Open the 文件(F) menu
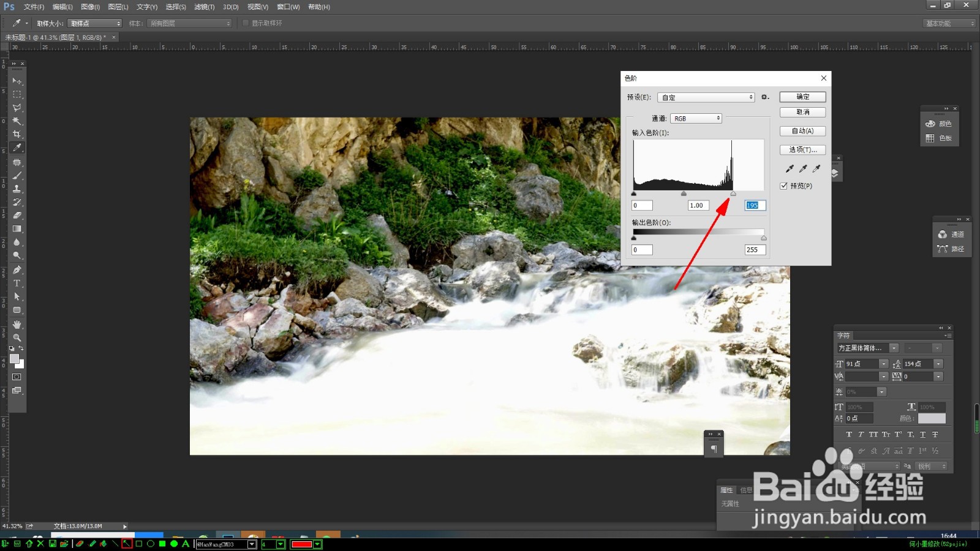 34,7
